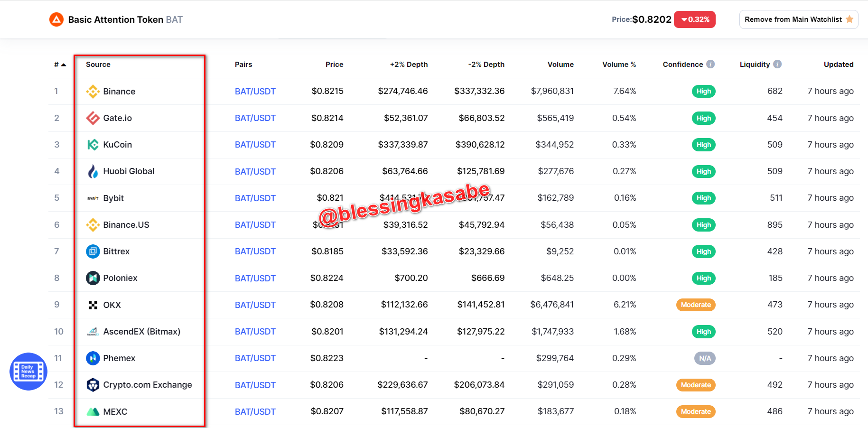Click the Basic Attention Token logo
The height and width of the screenshot is (428, 868).
tap(56, 19)
